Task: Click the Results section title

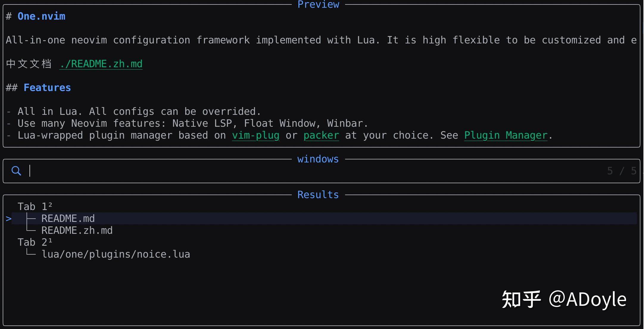Action: click(x=317, y=194)
